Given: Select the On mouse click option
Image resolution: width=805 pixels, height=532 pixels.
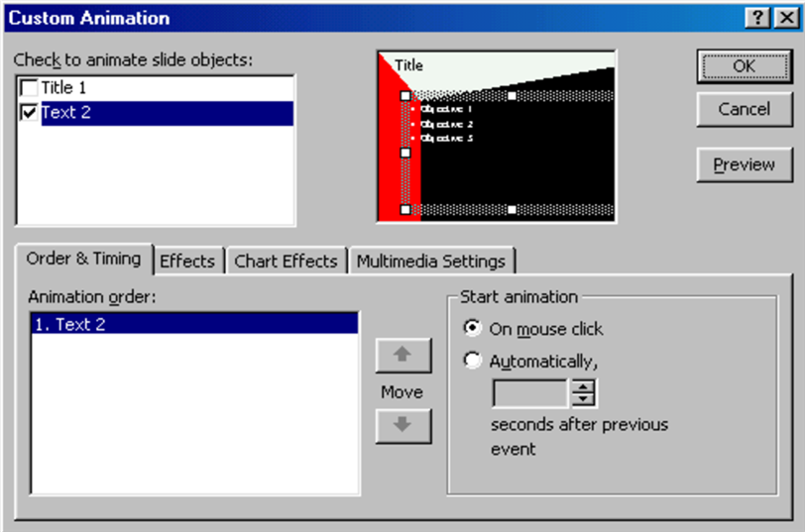Looking at the screenshot, I should coord(473,329).
